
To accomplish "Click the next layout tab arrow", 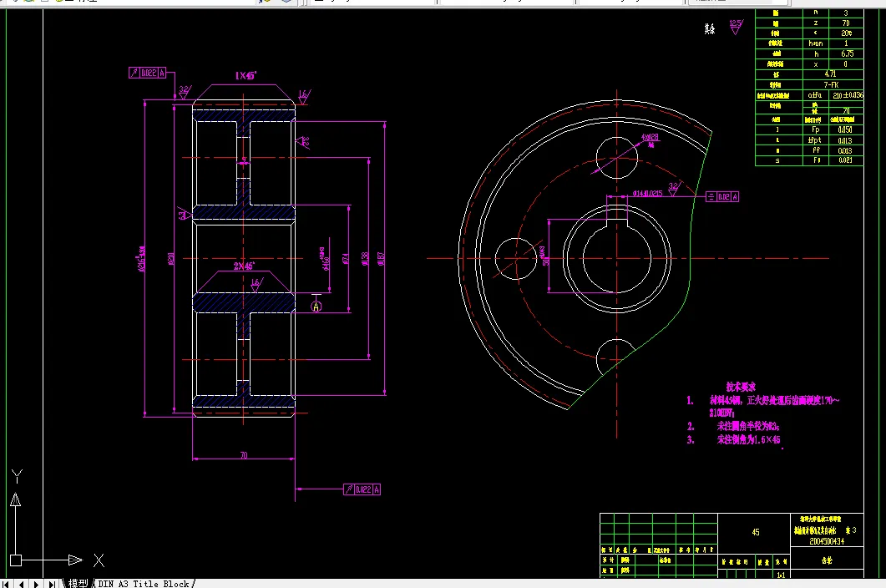I will pyautogui.click(x=36, y=584).
